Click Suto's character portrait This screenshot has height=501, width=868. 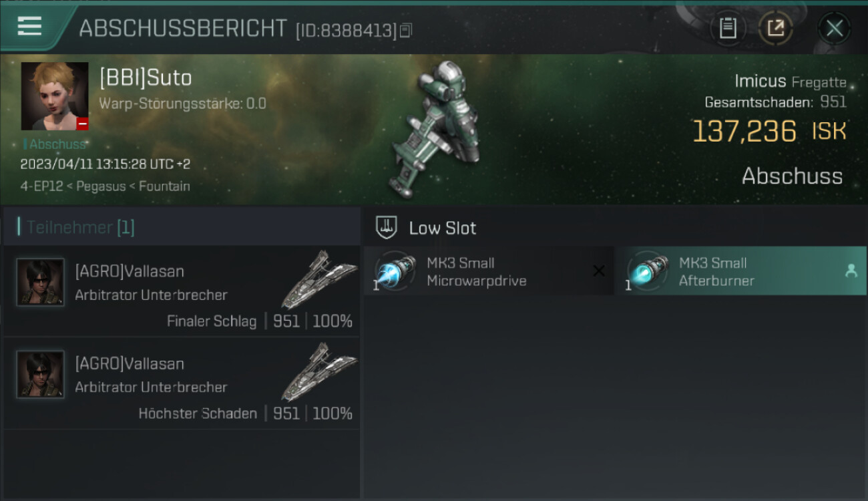(x=55, y=96)
